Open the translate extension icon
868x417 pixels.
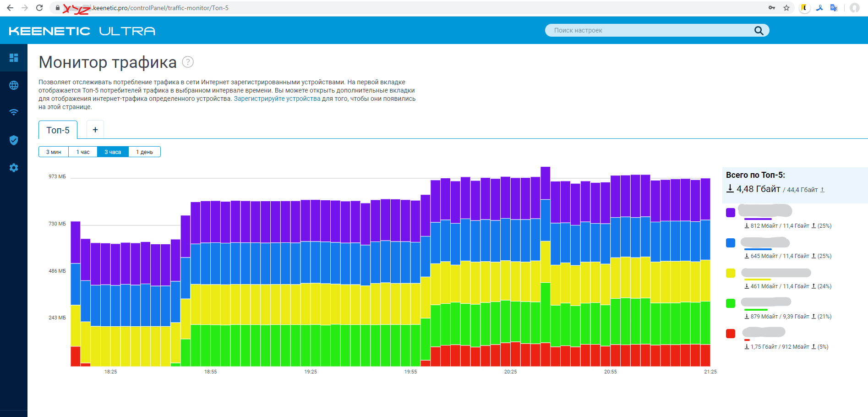[834, 8]
